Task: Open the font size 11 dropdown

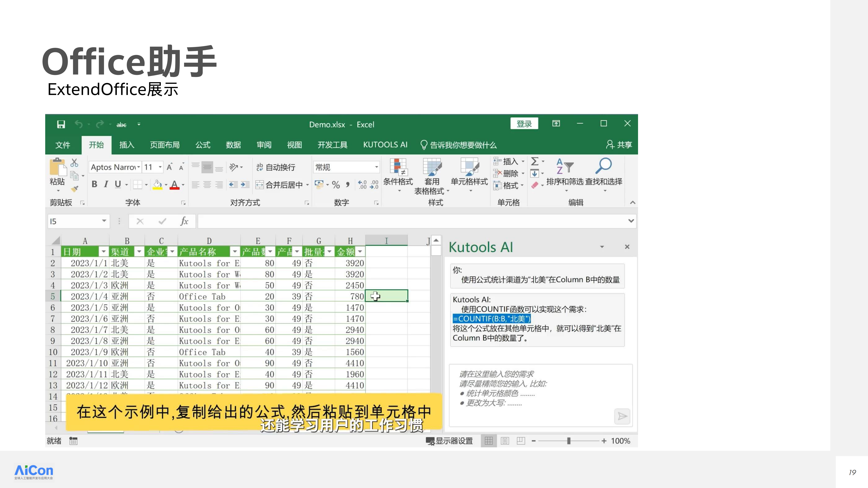Action: (x=160, y=167)
